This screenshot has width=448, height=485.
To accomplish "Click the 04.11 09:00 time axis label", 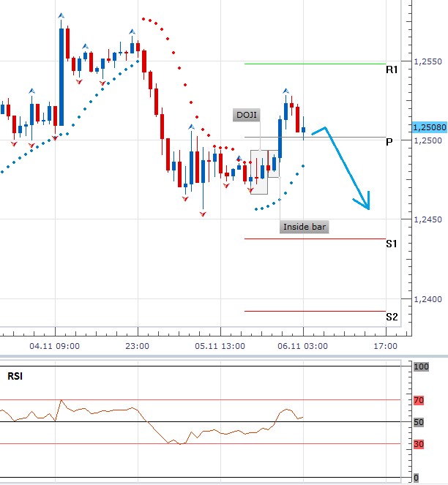I will point(55,346).
